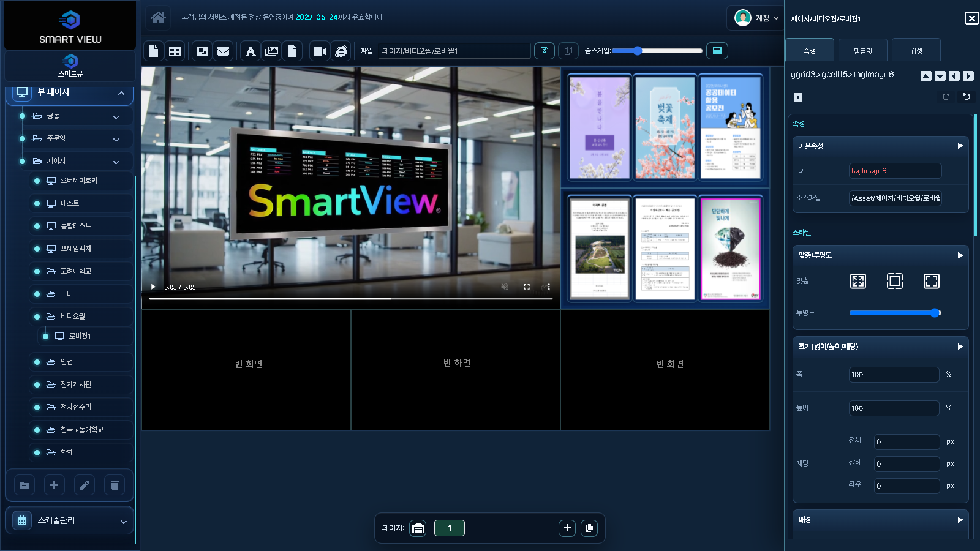Click the panel layout icon right of zoom slider
This screenshot has height=551, width=980.
coord(717,51)
